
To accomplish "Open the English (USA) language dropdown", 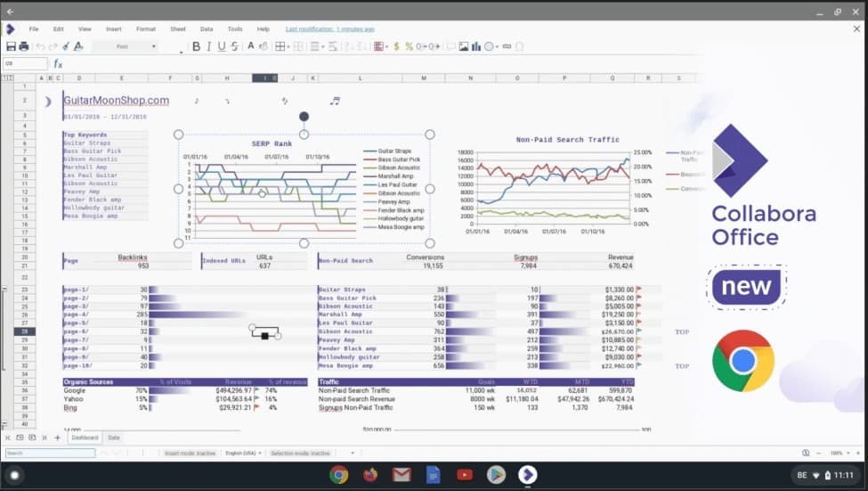I will [x=243, y=454].
